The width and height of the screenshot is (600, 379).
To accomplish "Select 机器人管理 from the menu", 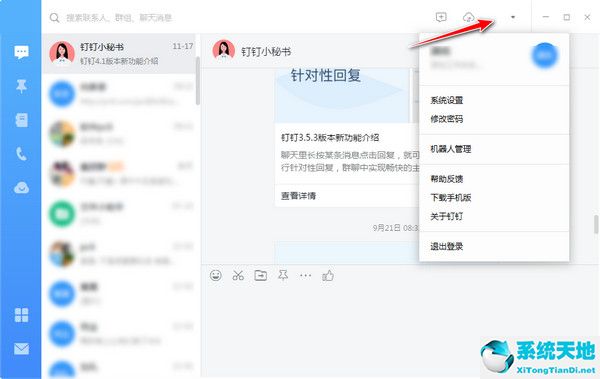I will (x=450, y=149).
